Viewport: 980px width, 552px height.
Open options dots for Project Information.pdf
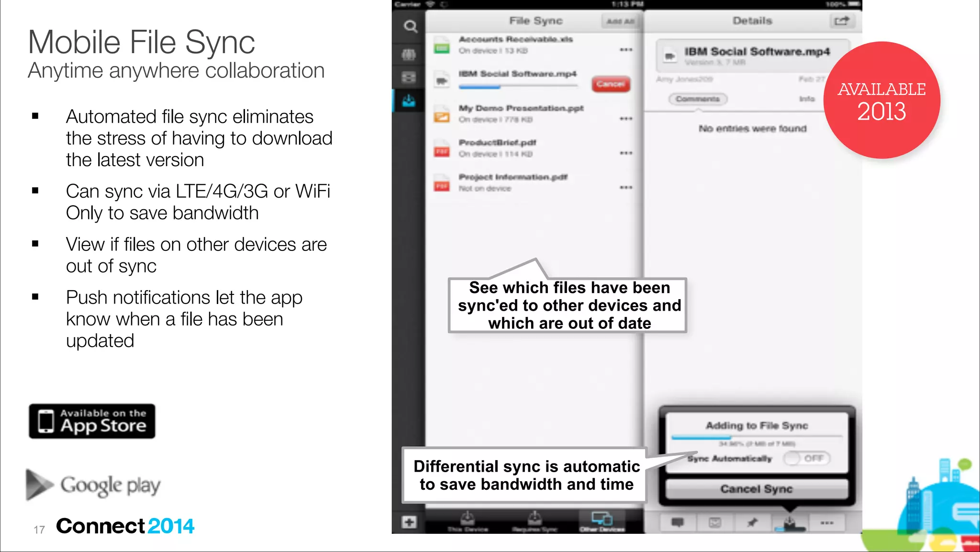[x=626, y=188]
